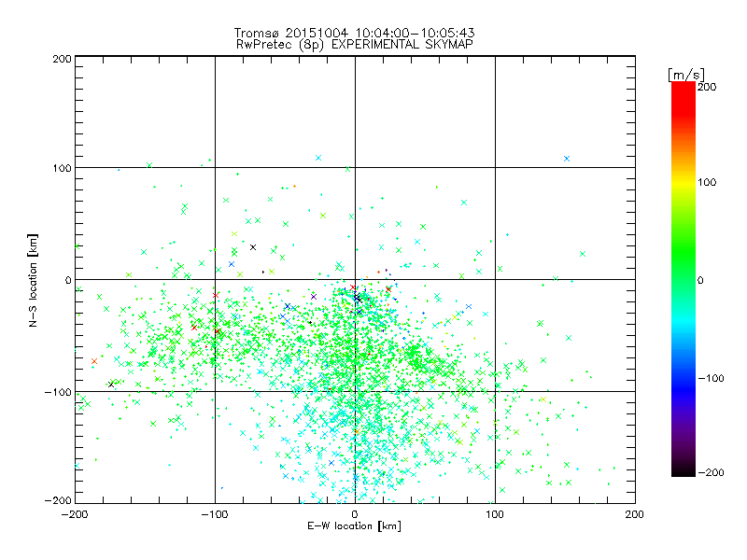
Task: Click the N-S axis tick label -200
Action: [x=58, y=500]
